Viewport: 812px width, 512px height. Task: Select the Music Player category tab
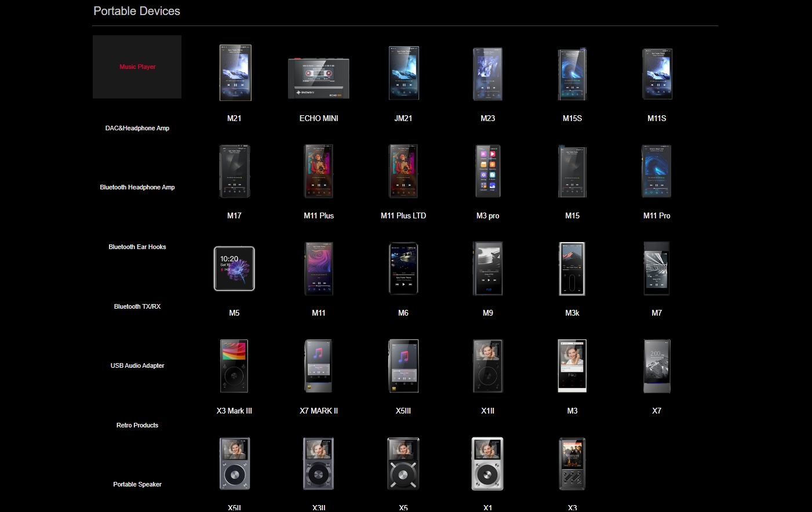coord(137,67)
